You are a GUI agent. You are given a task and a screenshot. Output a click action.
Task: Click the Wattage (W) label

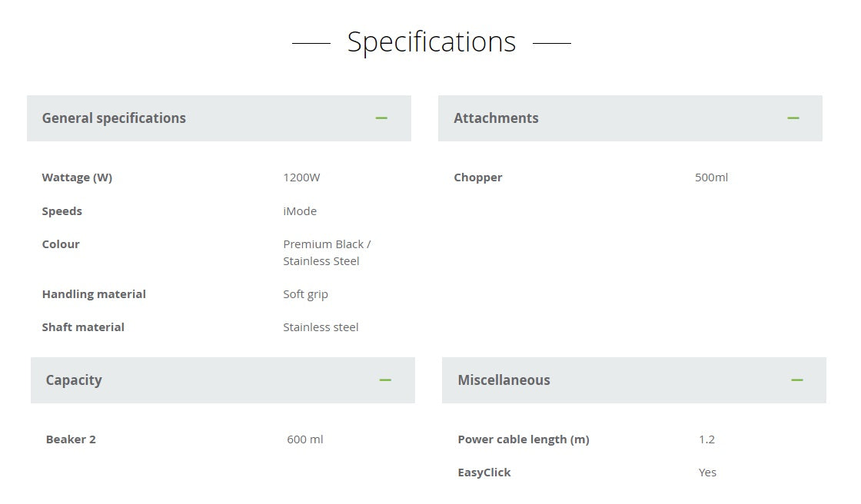click(77, 177)
